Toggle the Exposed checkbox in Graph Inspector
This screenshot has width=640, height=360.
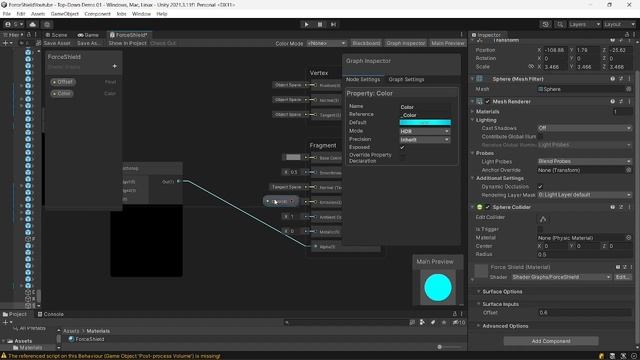pos(402,147)
